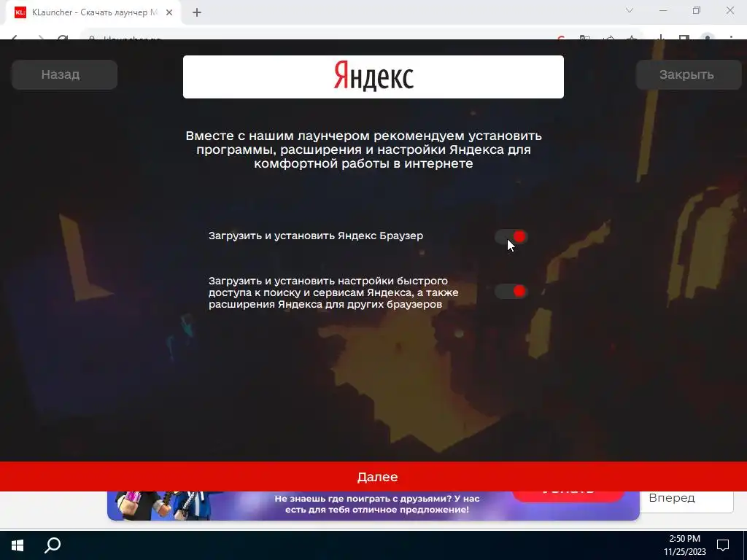Click the 'Вместе с нашим лаунчером' heading text
The width and height of the screenshot is (747, 560).
(x=363, y=149)
